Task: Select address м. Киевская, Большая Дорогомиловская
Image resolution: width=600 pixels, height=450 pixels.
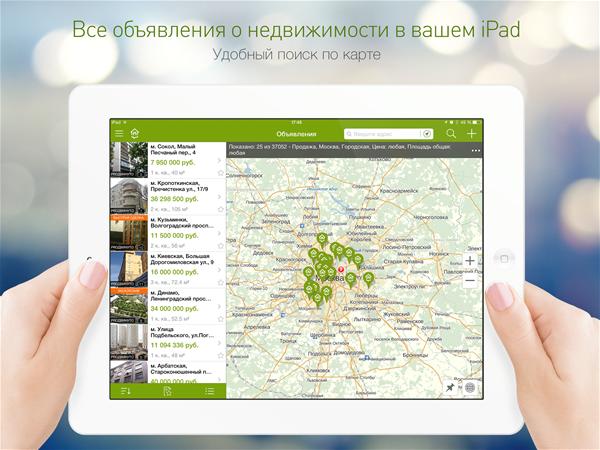Action: coord(182,259)
